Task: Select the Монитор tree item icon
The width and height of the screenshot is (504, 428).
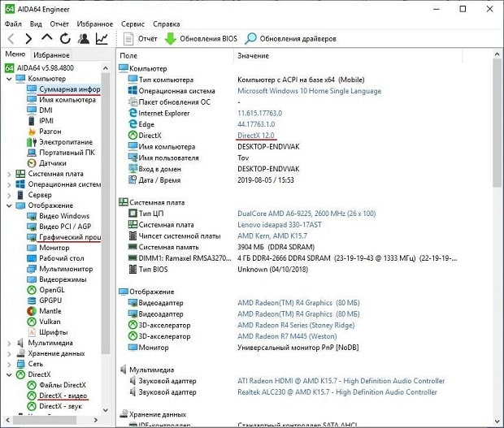Action: coord(32,248)
